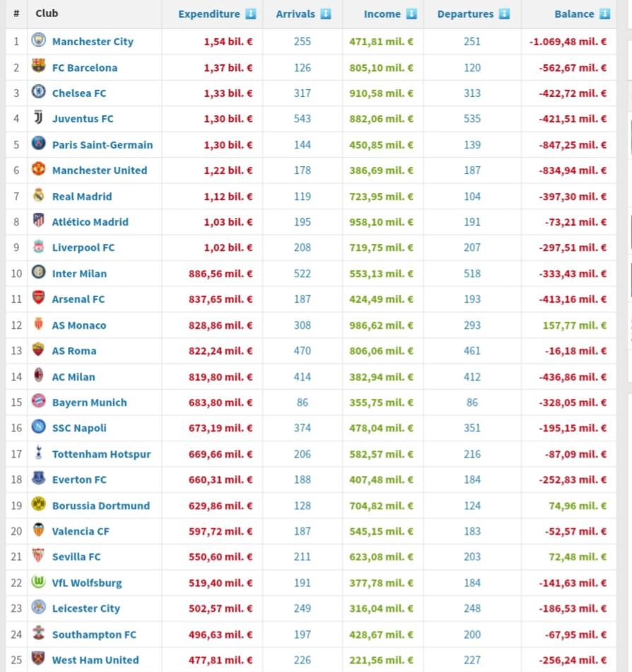Sort table by Expenditure column

point(209,13)
